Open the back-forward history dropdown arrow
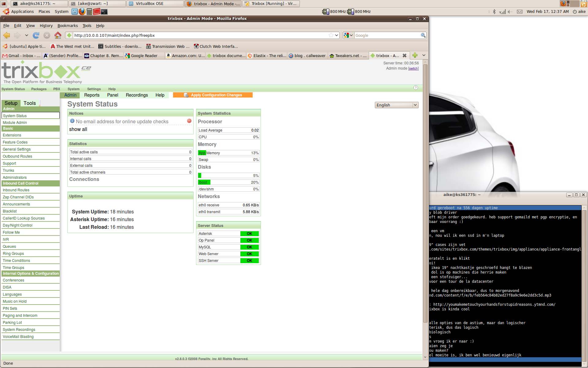Viewport: 588px width, 368px height. coord(27,35)
